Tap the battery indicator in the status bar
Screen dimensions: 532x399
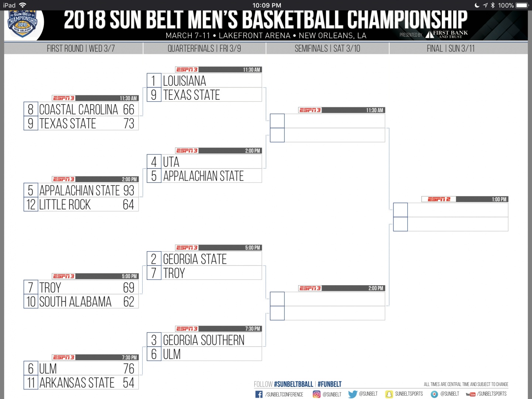522,5
